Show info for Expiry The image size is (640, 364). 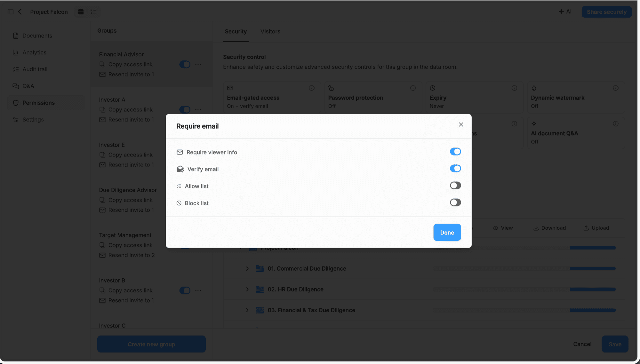[x=514, y=88]
